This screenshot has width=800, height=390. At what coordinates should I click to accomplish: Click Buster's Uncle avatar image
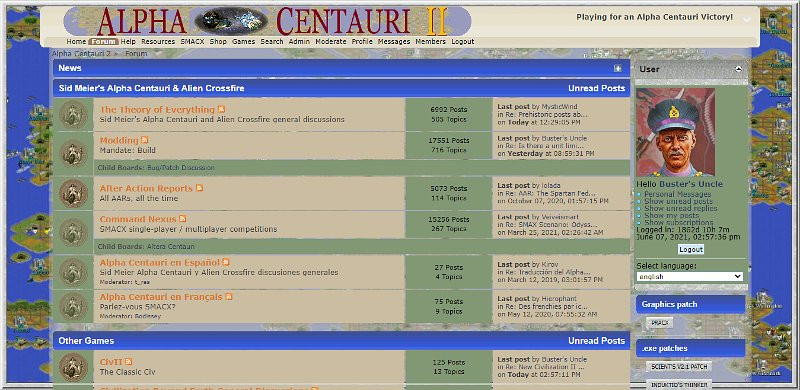(x=676, y=132)
